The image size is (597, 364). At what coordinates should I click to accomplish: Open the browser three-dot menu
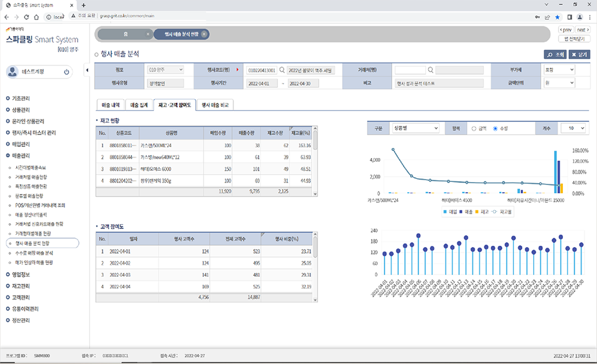pos(590,17)
